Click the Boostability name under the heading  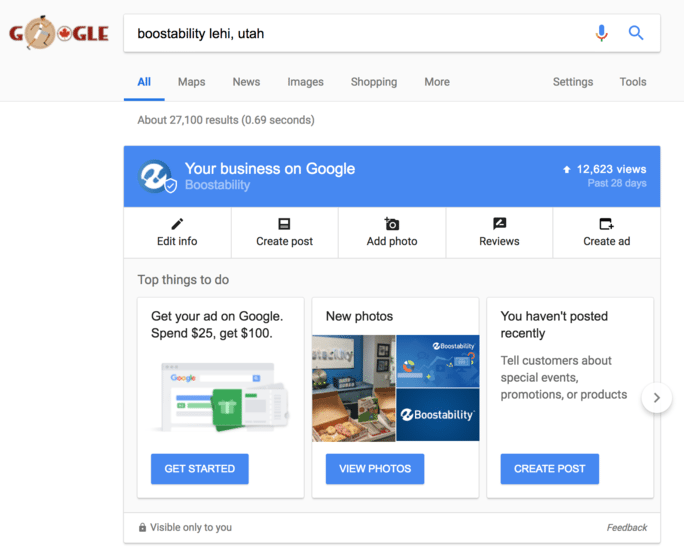click(217, 185)
